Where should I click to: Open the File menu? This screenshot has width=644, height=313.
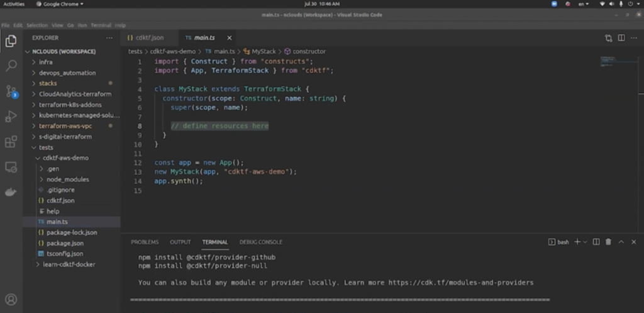(x=5, y=25)
